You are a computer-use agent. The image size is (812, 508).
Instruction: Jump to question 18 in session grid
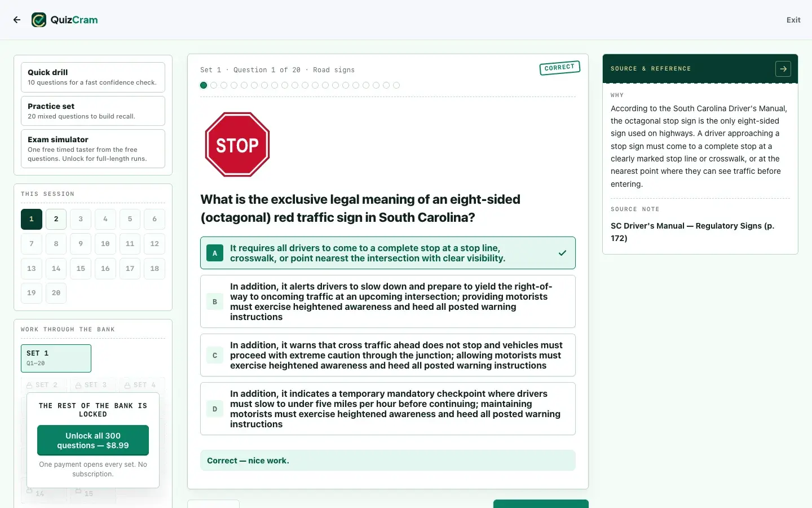click(x=155, y=269)
